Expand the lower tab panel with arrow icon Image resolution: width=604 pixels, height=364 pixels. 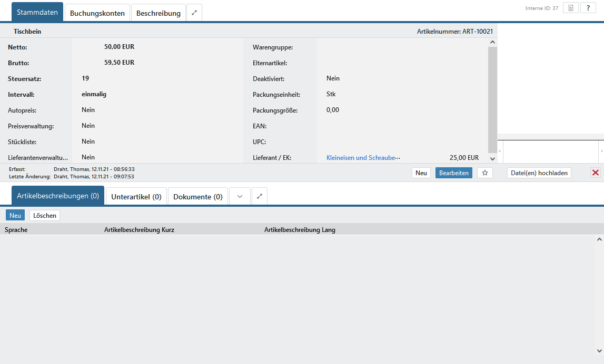259,196
